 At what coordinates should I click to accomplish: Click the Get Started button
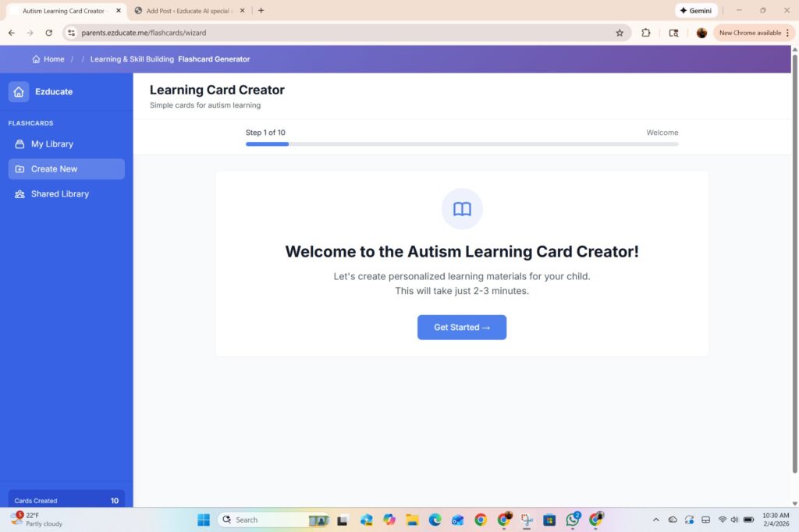click(461, 327)
